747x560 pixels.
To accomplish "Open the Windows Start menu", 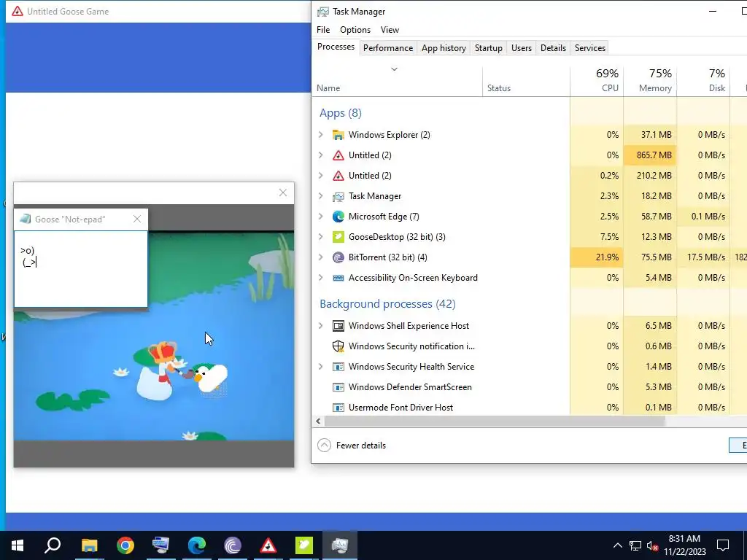I will [18, 545].
